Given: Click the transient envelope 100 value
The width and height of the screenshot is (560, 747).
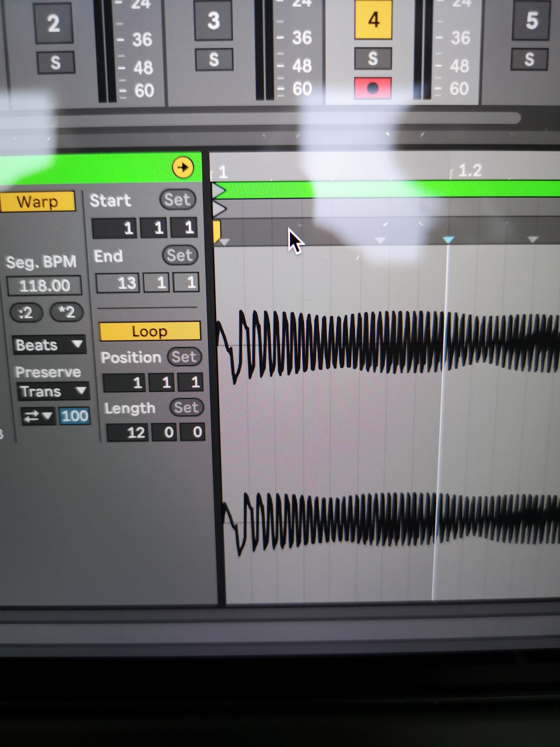Looking at the screenshot, I should coord(75,416).
